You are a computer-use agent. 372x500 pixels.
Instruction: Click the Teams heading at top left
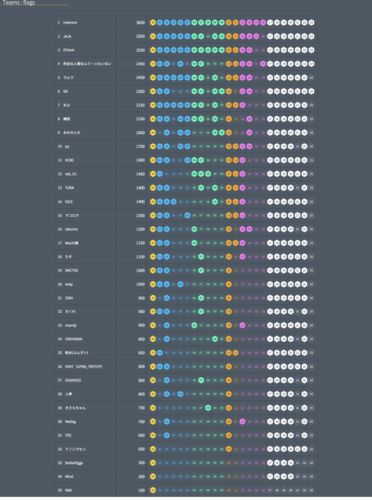click(x=19, y=3)
